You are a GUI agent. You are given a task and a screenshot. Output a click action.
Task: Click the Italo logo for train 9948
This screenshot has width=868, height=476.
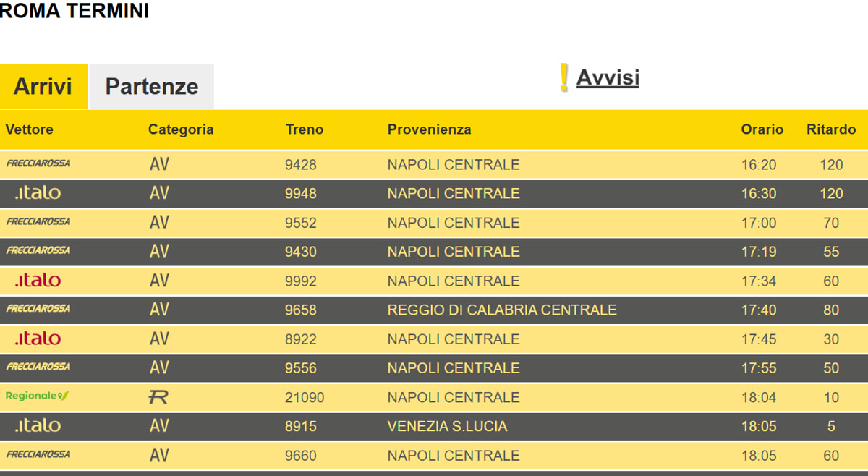(38, 193)
